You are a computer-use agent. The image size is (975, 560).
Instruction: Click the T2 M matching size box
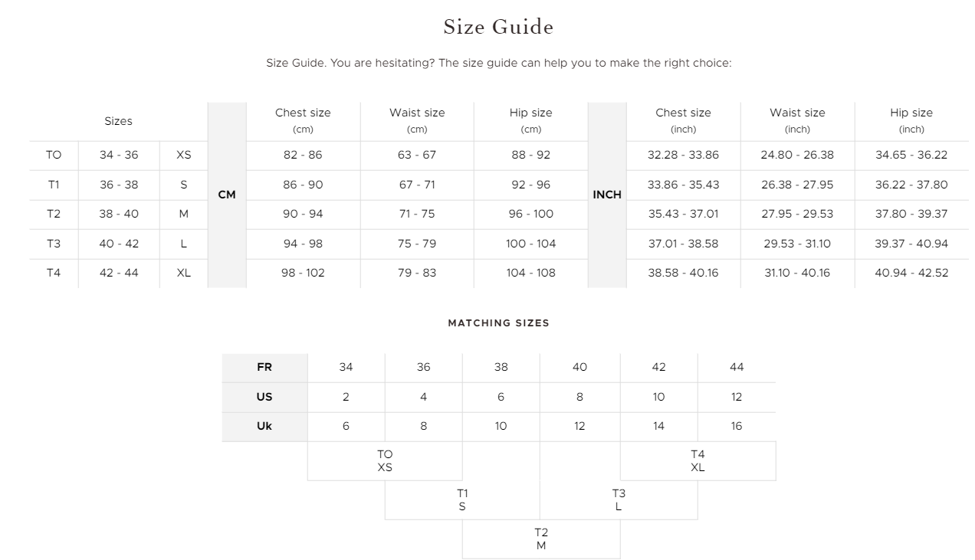[541, 539]
